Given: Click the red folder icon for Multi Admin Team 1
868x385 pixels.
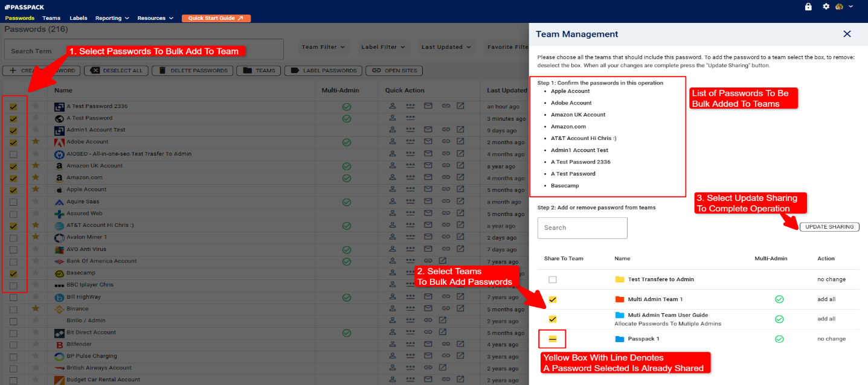Looking at the screenshot, I should (x=619, y=299).
